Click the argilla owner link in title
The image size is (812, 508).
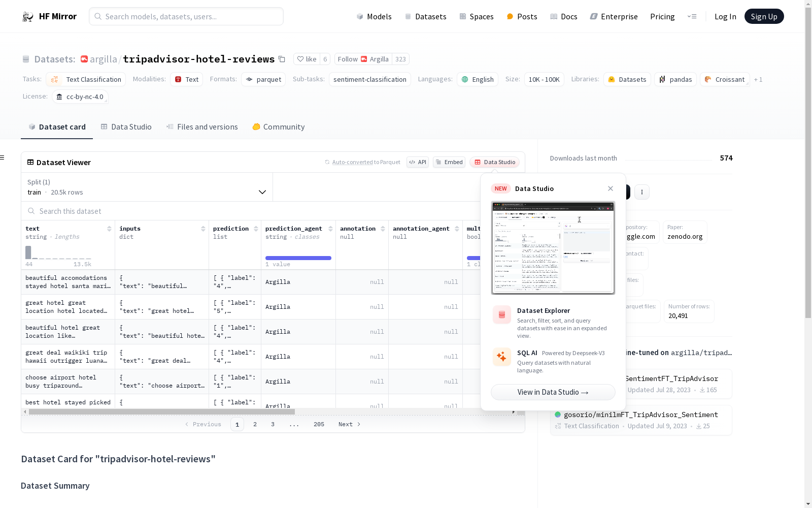click(104, 59)
